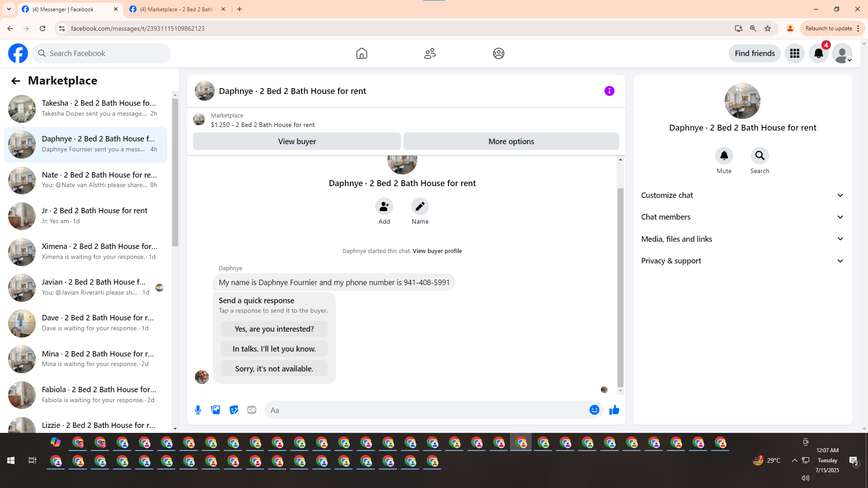
Task: Expand Chat members section
Action: 742,217
